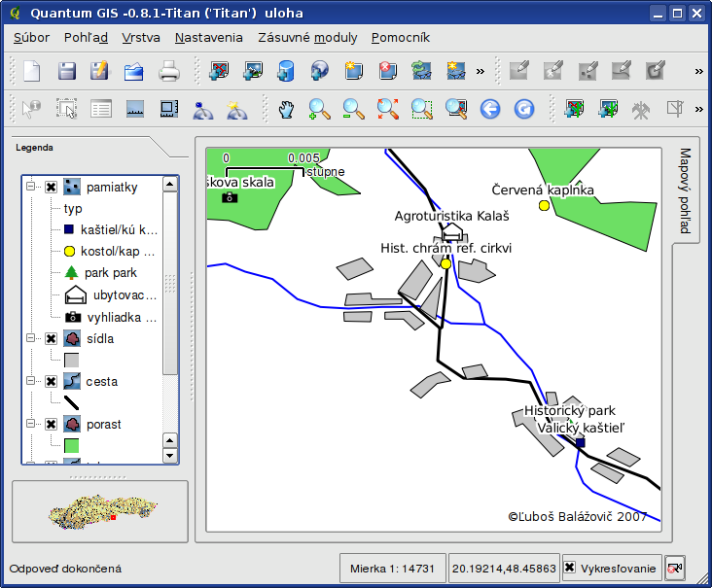Toggle the Vykresľovanie render checkbox

pos(570,568)
